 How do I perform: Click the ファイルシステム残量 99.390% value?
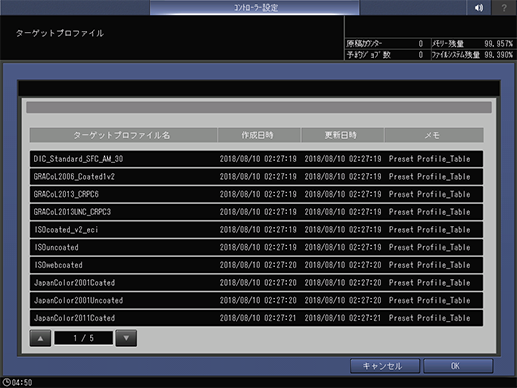click(x=498, y=55)
